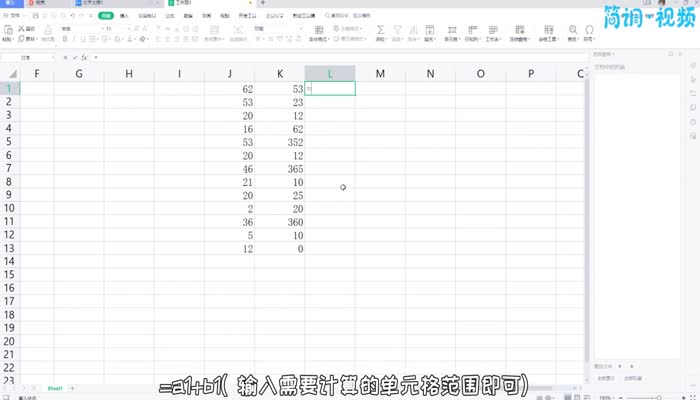Click the Freeze Panes icon

coord(521,31)
